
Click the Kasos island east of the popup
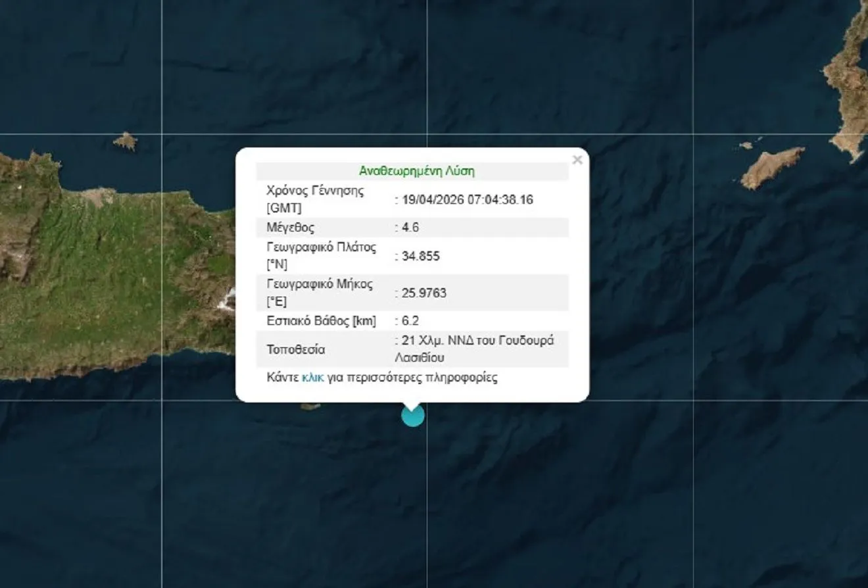[x=773, y=166]
